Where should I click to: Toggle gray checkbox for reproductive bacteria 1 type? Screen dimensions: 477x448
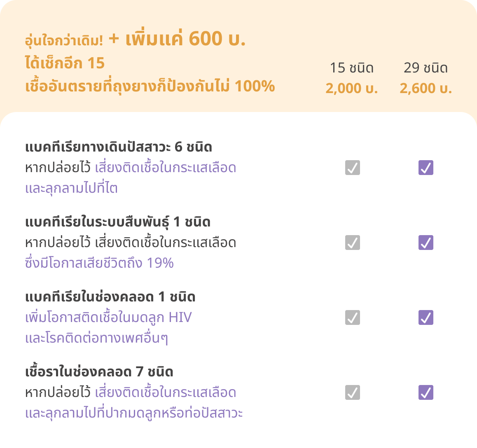tap(352, 243)
